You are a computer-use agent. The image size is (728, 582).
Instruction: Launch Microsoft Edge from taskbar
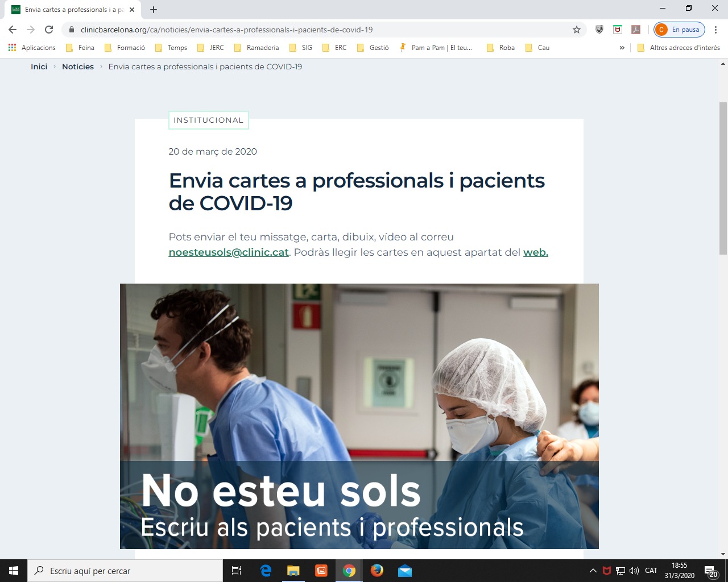266,571
